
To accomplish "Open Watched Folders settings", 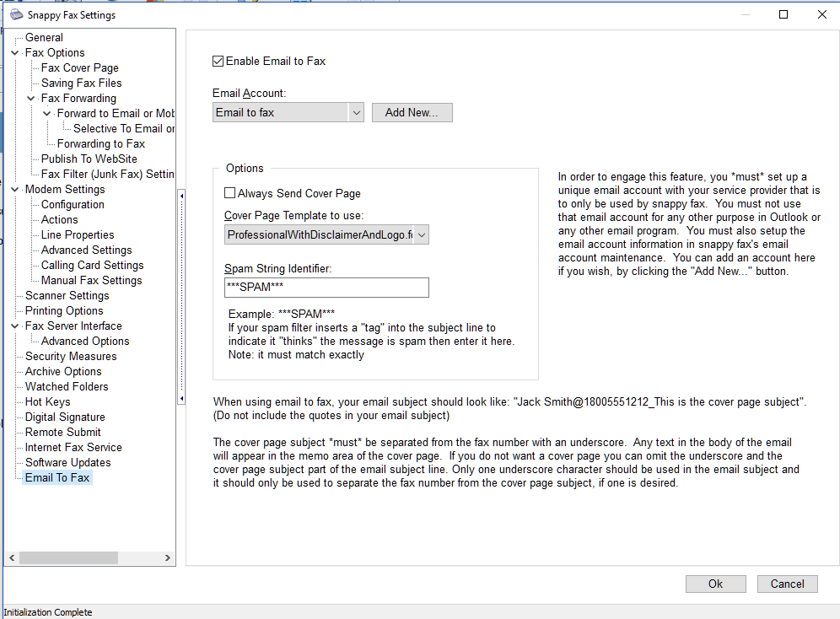I will 67,386.
